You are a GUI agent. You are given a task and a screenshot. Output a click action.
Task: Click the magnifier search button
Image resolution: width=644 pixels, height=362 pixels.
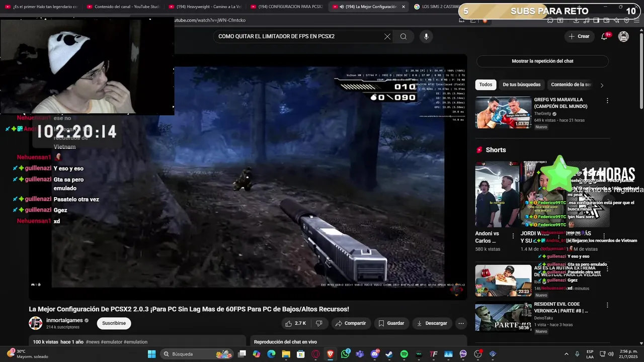[404, 36]
